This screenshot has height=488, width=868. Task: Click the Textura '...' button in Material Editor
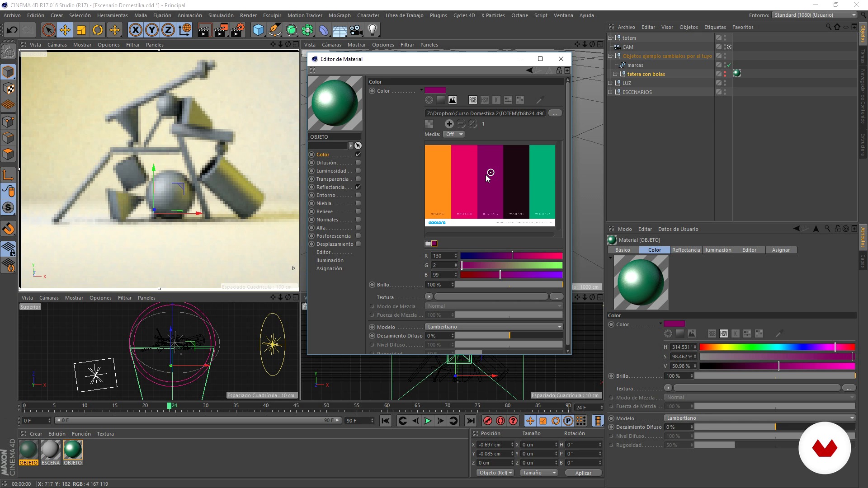(557, 297)
